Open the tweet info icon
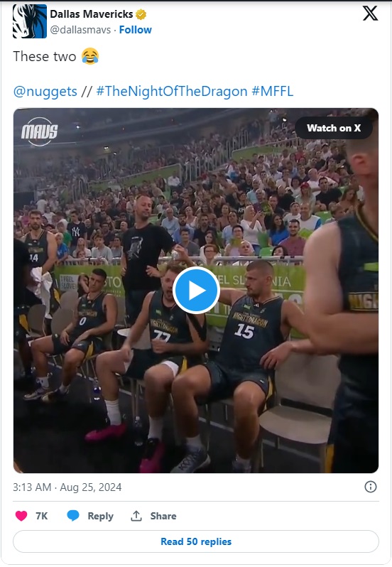The width and height of the screenshot is (392, 567). point(370,487)
